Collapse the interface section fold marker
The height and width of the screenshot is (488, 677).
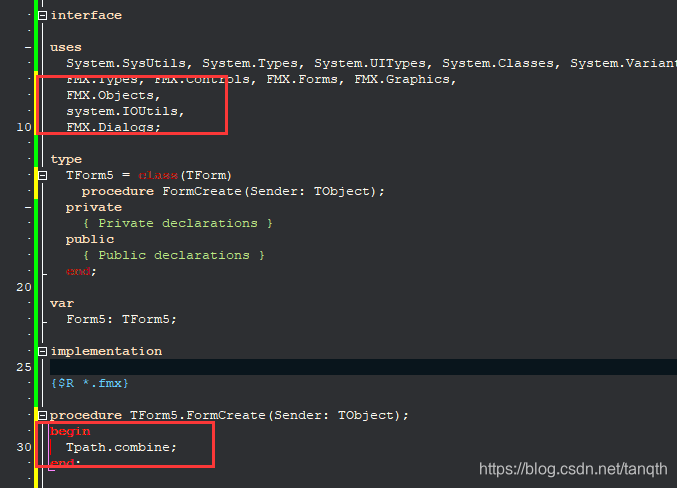[x=42, y=16]
